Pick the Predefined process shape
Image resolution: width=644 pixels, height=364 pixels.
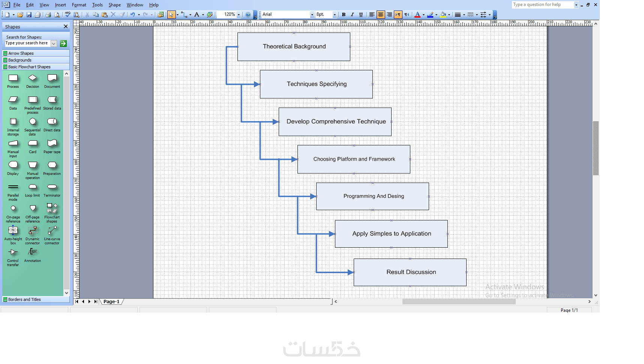33,99
